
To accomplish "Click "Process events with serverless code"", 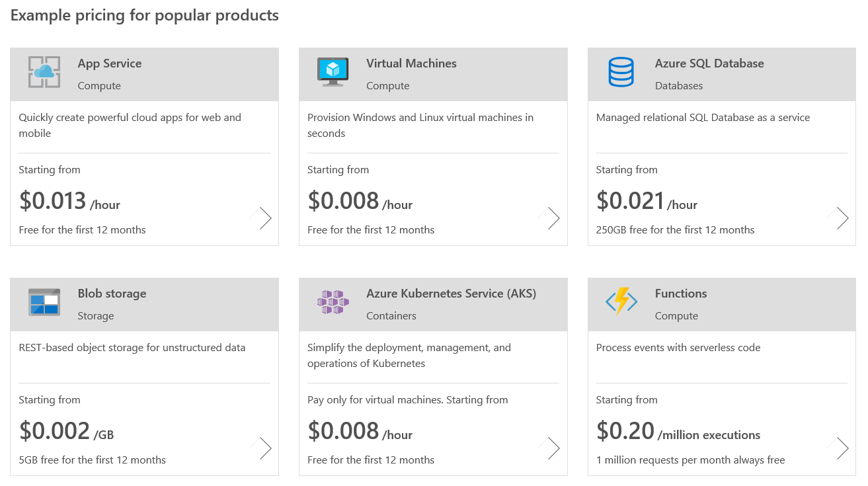I will tap(678, 348).
